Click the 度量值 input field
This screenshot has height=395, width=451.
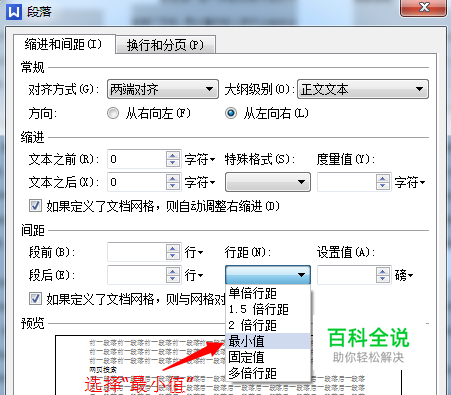pyautogui.click(x=346, y=182)
